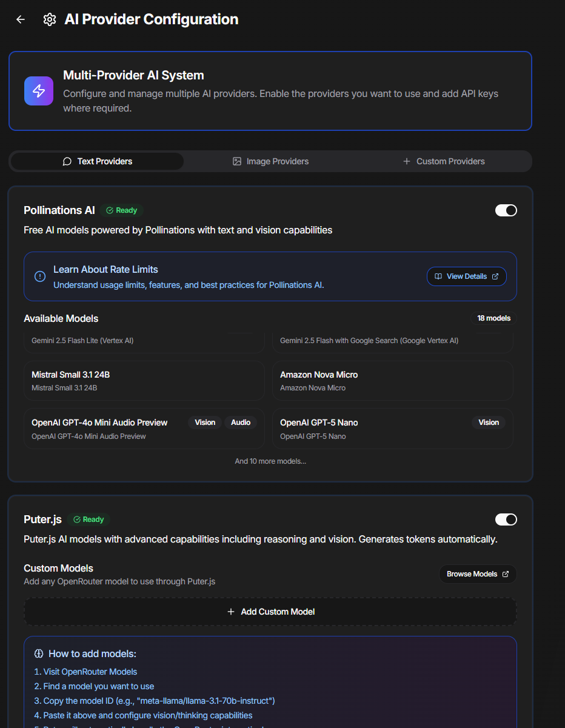Click the plus icon in Add Custom Model
565x728 pixels.
230,612
